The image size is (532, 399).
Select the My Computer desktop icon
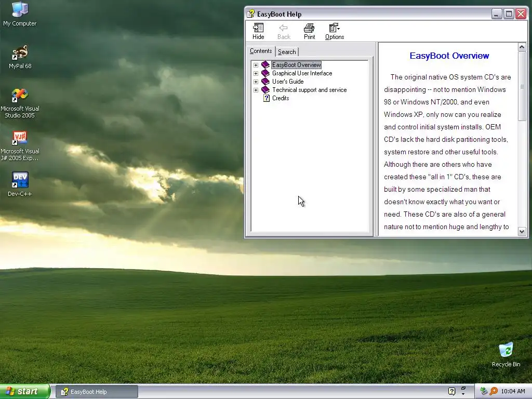20,14
